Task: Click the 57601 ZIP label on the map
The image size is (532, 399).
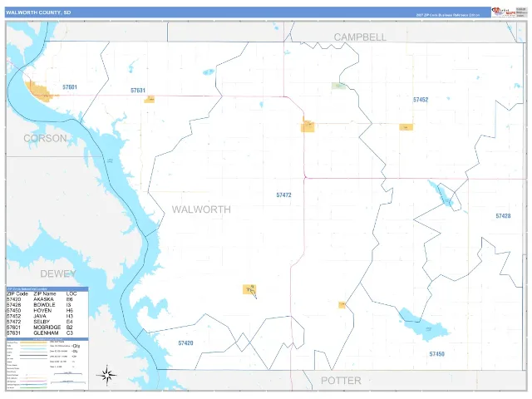Action: 70,87
